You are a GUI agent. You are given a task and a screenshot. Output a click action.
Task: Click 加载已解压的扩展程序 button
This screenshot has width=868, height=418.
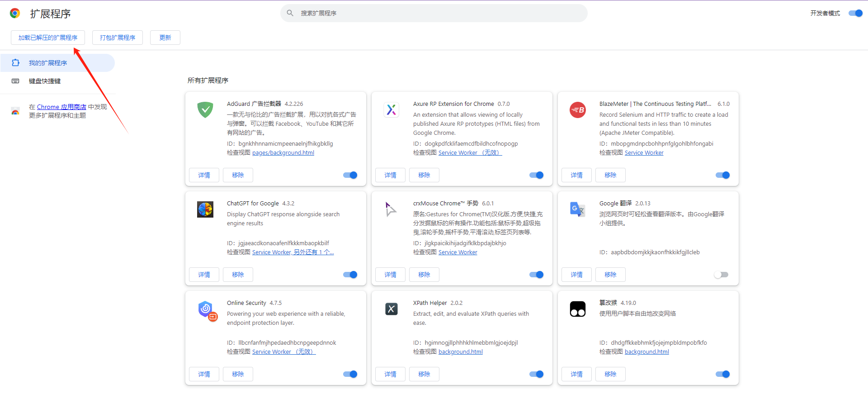pos(48,38)
